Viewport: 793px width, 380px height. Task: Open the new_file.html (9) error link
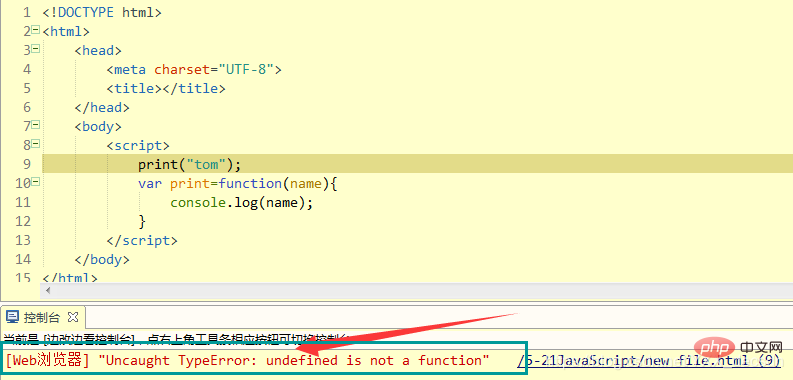[x=649, y=361]
